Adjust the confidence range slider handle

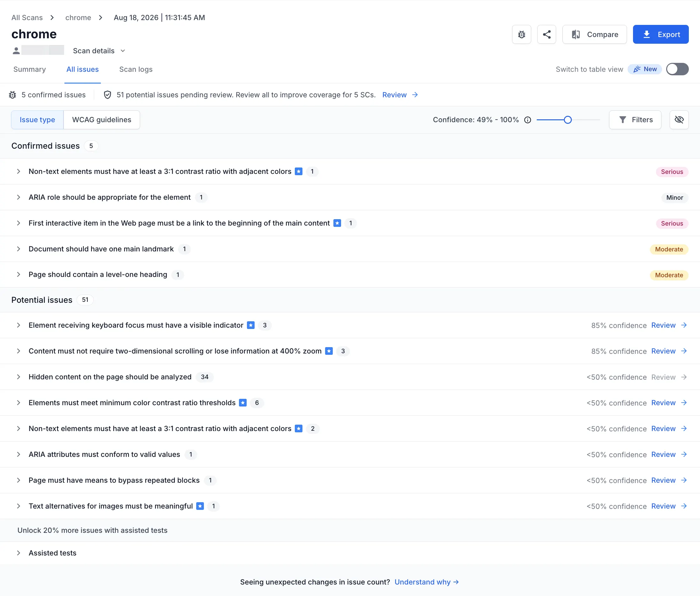click(x=568, y=120)
